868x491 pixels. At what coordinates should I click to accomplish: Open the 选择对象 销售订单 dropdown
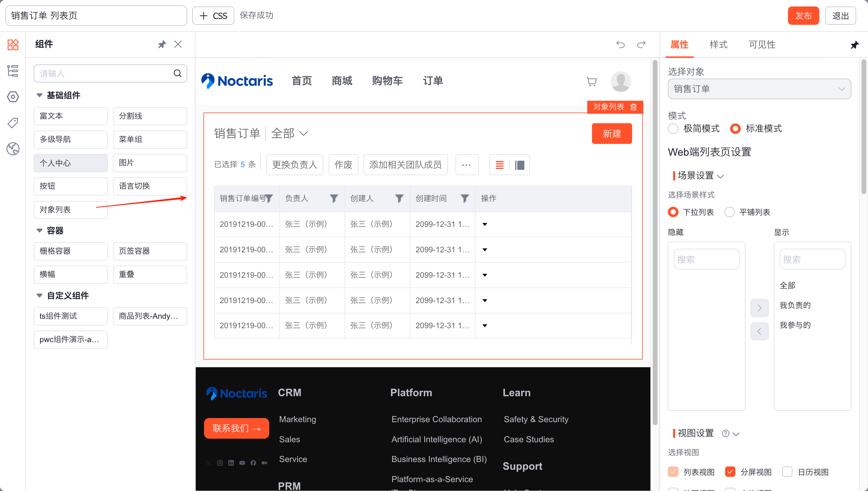pyautogui.click(x=759, y=89)
